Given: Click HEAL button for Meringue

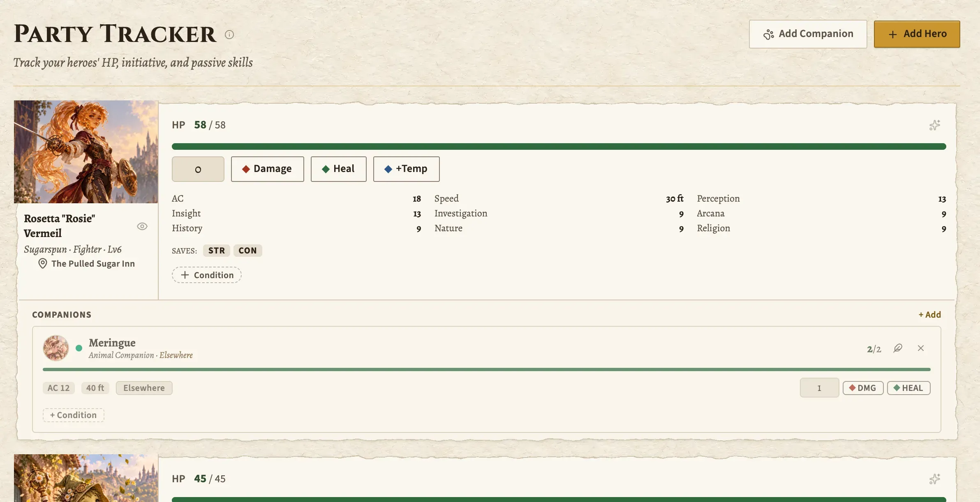Looking at the screenshot, I should coord(908,388).
